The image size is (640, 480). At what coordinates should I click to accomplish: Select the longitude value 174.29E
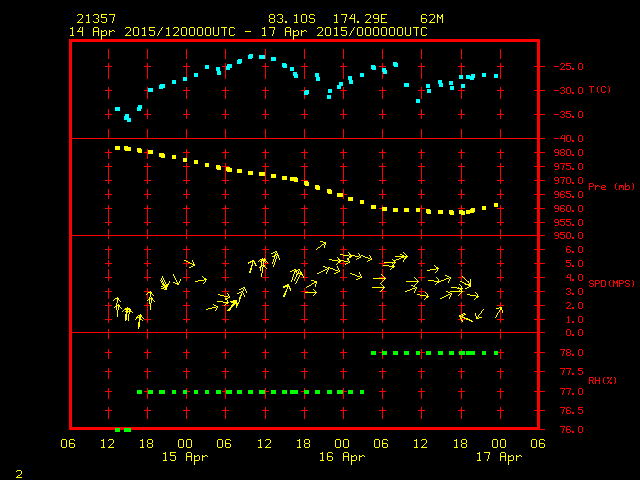click(x=360, y=19)
